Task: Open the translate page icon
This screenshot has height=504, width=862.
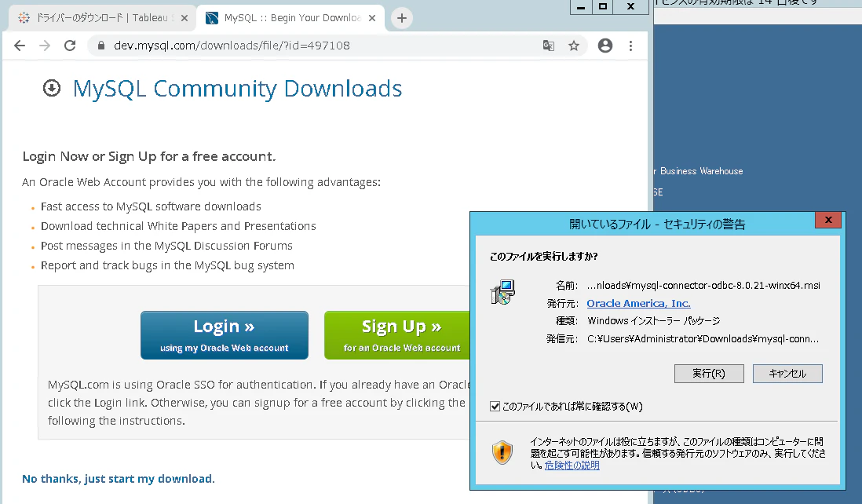Action: (549, 46)
